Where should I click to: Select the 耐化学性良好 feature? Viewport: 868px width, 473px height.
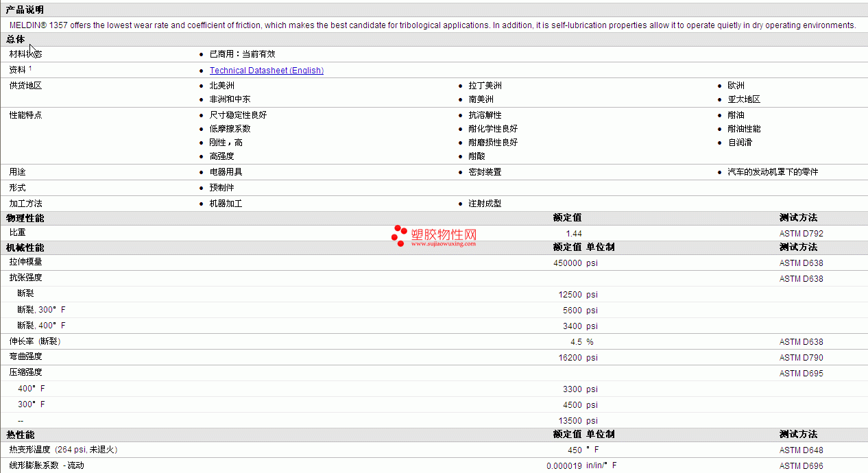pyautogui.click(x=493, y=129)
